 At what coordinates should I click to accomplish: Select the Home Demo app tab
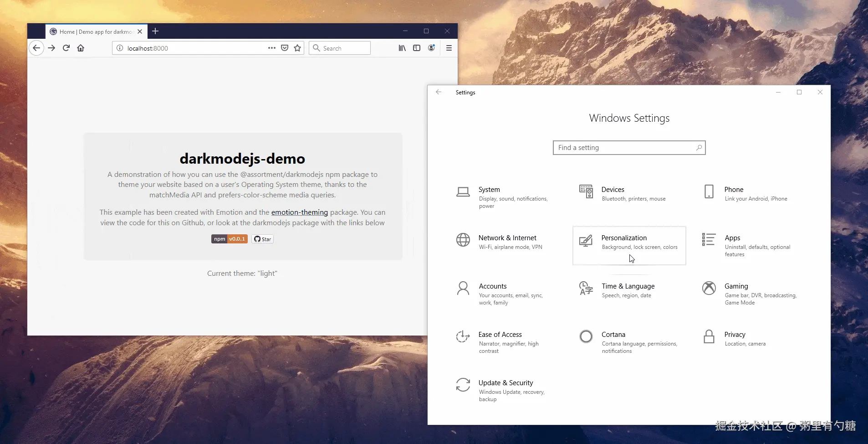[x=96, y=31]
